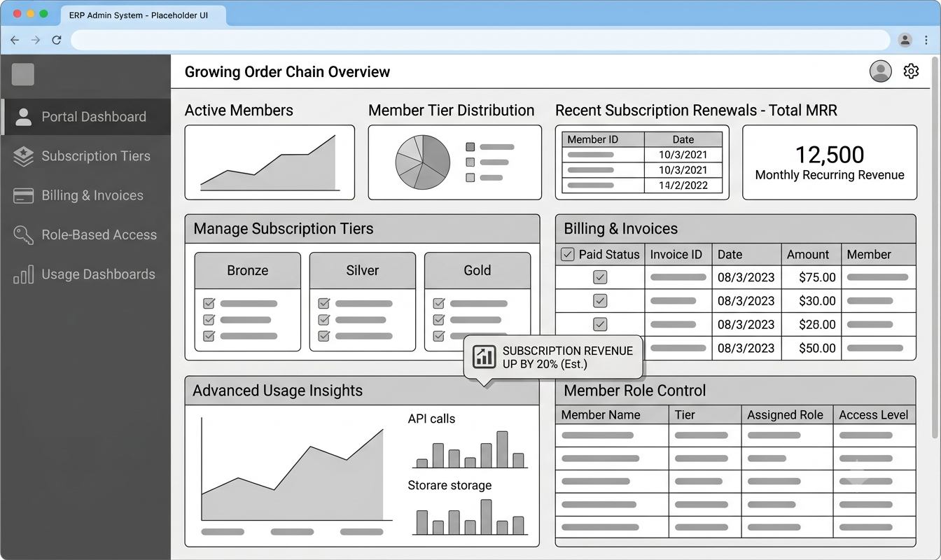Click the lightest pie legend swatch
This screenshot has height=560, width=941.
[470, 178]
